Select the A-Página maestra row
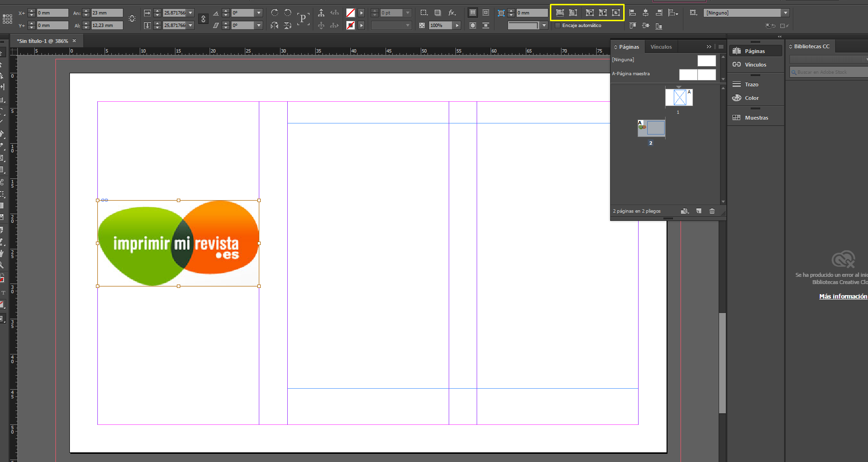The width and height of the screenshot is (868, 462). click(664, 74)
